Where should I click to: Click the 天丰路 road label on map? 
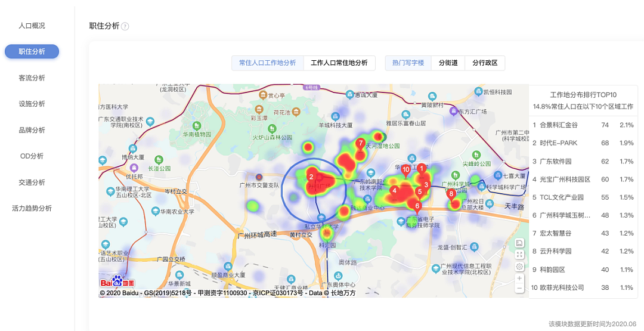pos(515,206)
